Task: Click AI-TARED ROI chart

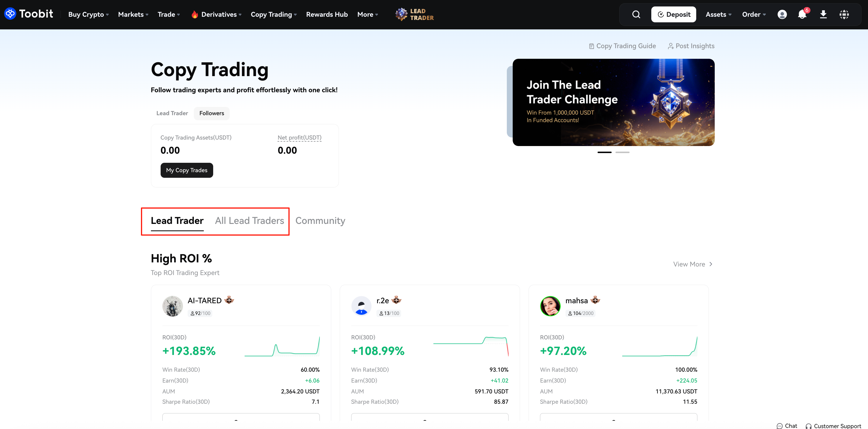Action: click(x=282, y=346)
